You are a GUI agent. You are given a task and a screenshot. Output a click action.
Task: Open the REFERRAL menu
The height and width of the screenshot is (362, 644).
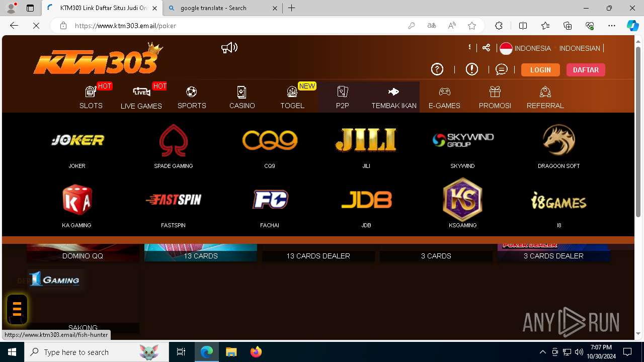[545, 97]
